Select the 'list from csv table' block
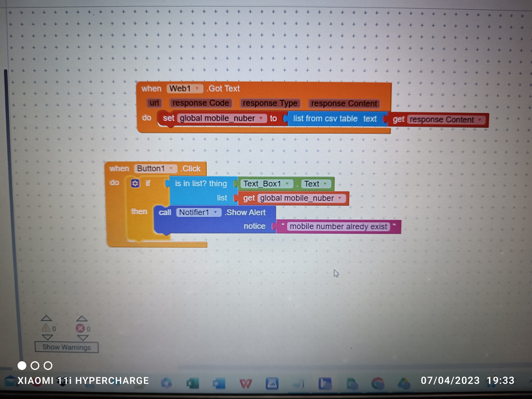The image size is (532, 399). [x=325, y=119]
